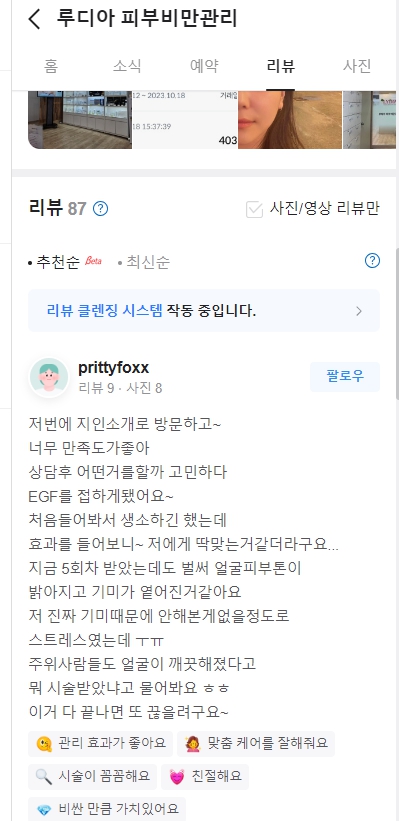Open prittyfoxx's profile avatar
This screenshot has height=821, width=399.
click(49, 377)
